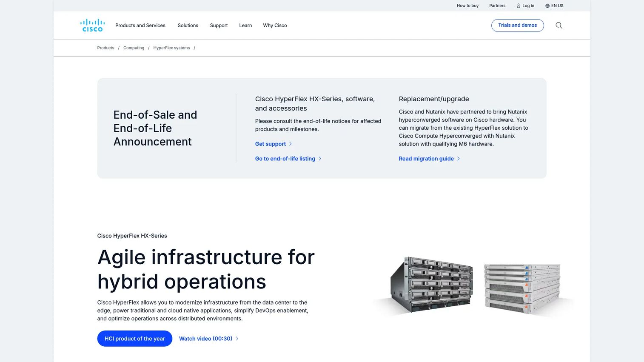
Task: Click the Log in link text
Action: (528, 6)
